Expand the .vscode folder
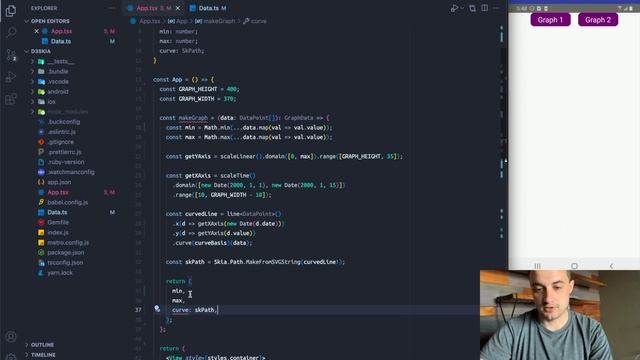Image resolution: width=640 pixels, height=360 pixels. (58, 81)
